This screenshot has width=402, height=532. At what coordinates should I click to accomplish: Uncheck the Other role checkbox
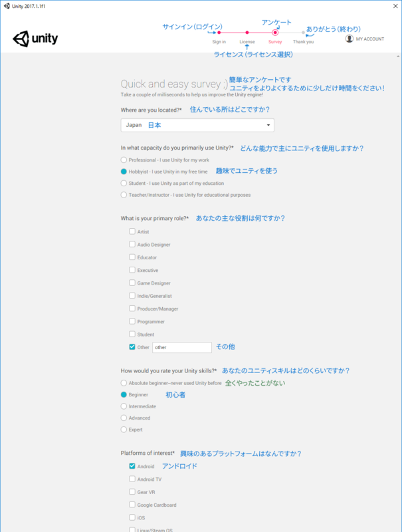pos(132,347)
